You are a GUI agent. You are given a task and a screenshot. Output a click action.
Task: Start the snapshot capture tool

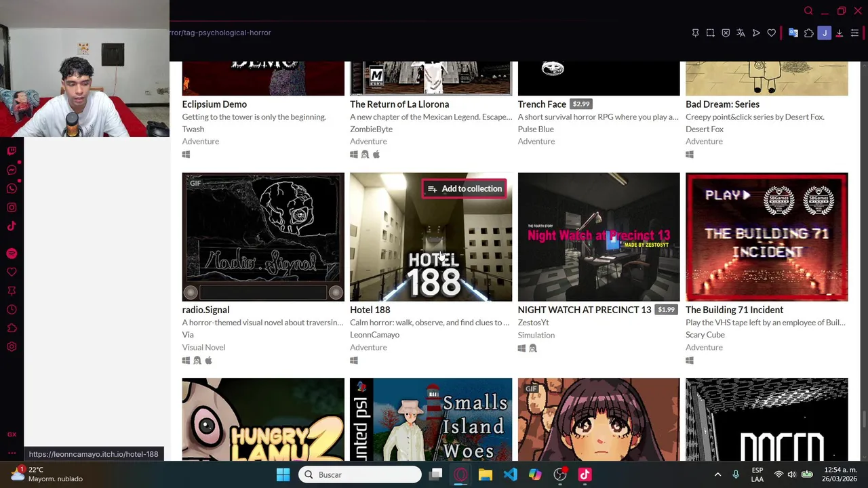(710, 33)
